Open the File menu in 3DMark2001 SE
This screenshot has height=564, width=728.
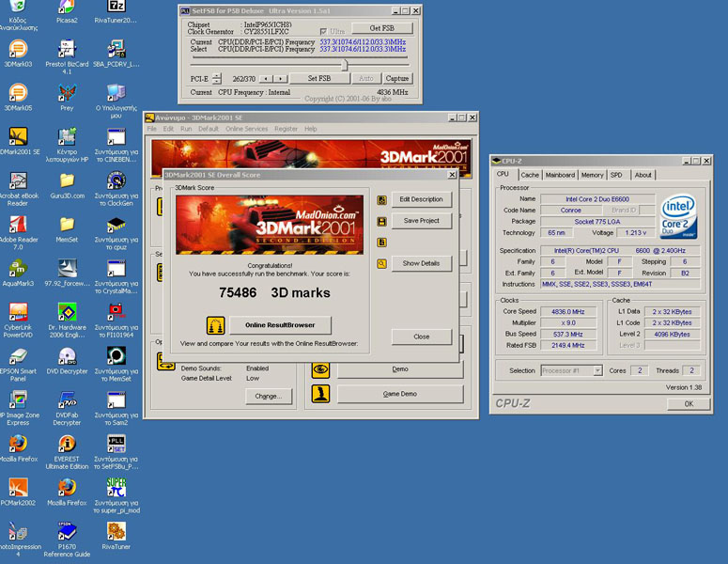(152, 129)
